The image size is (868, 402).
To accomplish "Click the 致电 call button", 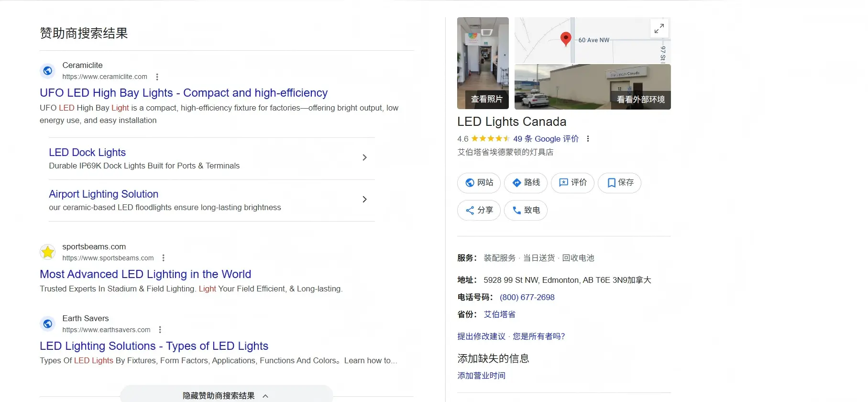I will point(526,210).
